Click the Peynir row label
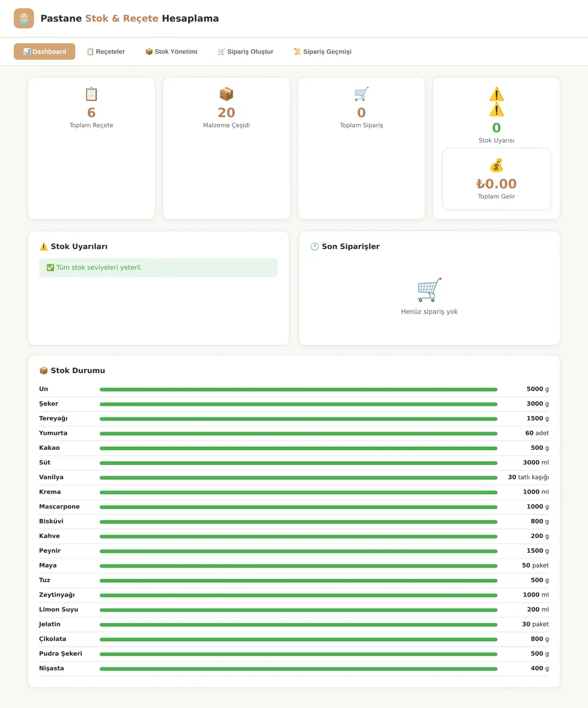Viewport: 588px width, 708px height. (50, 551)
